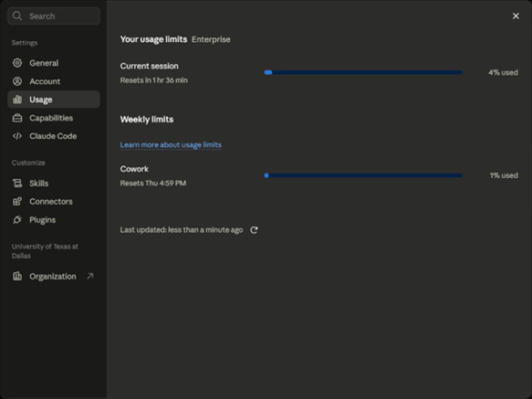532x399 pixels.
Task: Click the external arrow beside Organization
Action: pos(90,276)
